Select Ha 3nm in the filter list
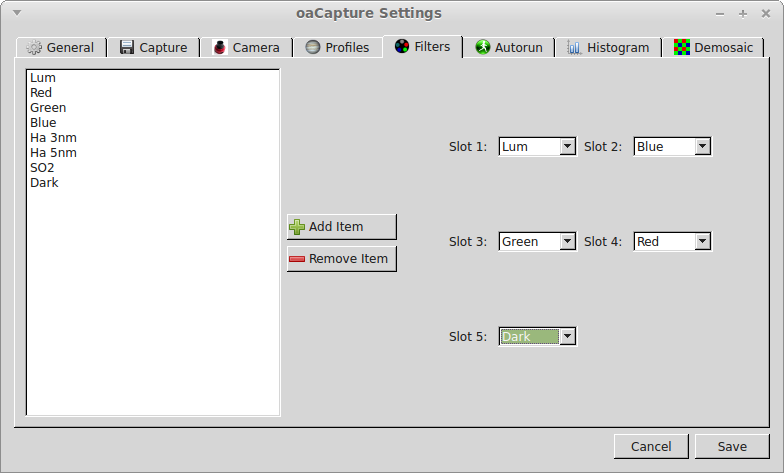 53,138
